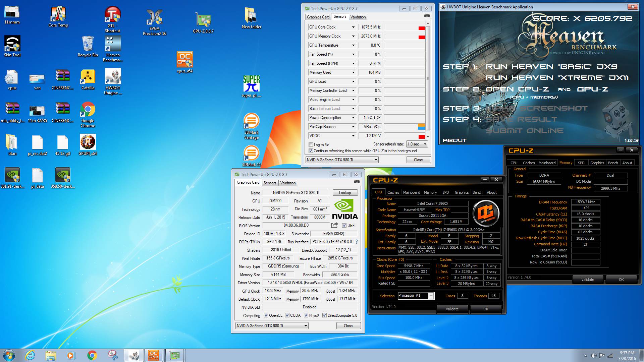
Task: Click Run Heaven Xtreme DX11 step
Action: click(557, 78)
